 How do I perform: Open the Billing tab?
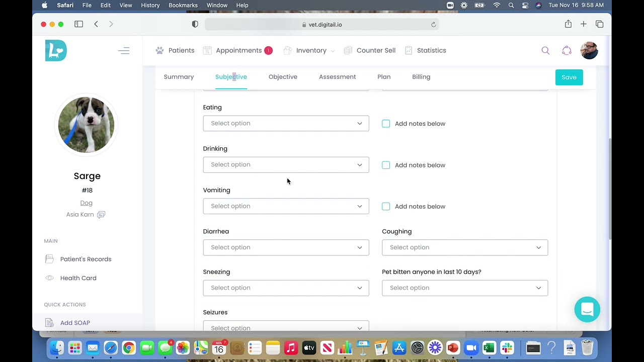(421, 77)
